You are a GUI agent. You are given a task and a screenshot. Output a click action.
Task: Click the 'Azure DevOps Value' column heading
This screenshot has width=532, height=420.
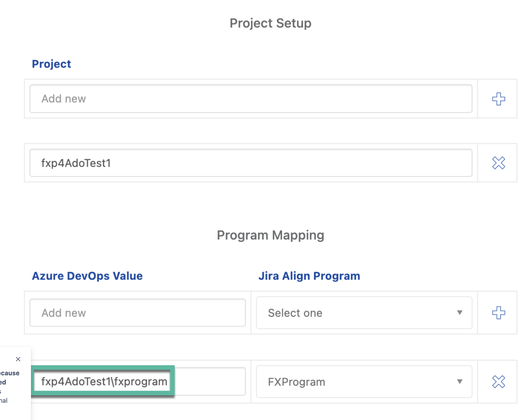pyautogui.click(x=87, y=276)
